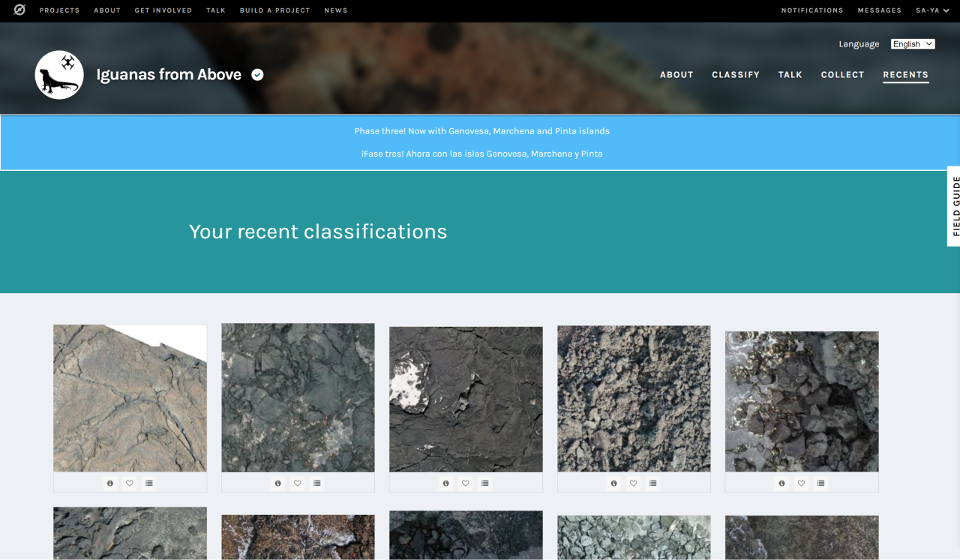Open Messages link

(x=880, y=10)
